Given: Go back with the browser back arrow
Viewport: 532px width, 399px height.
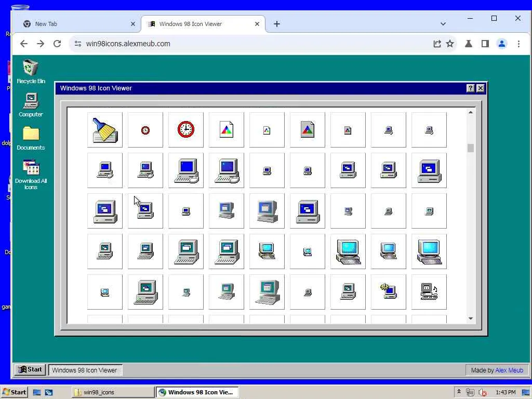Looking at the screenshot, I should (24, 44).
